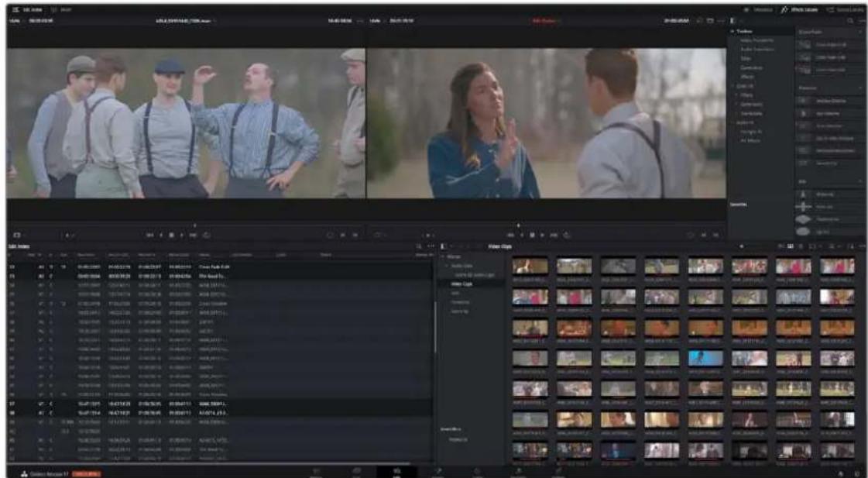
Task: Select the Dip To Color Dissolve transition
Action: (x=829, y=139)
